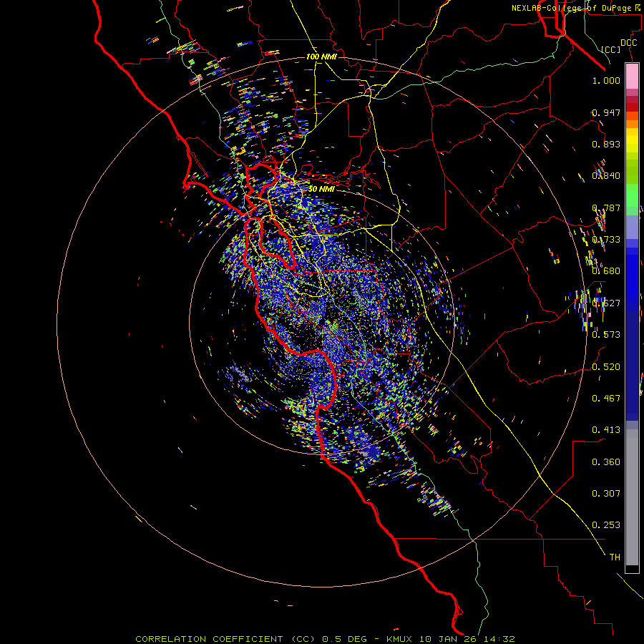This screenshot has width=644, height=644.
Task: Pick the bright green color bar segment
Action: [632, 195]
